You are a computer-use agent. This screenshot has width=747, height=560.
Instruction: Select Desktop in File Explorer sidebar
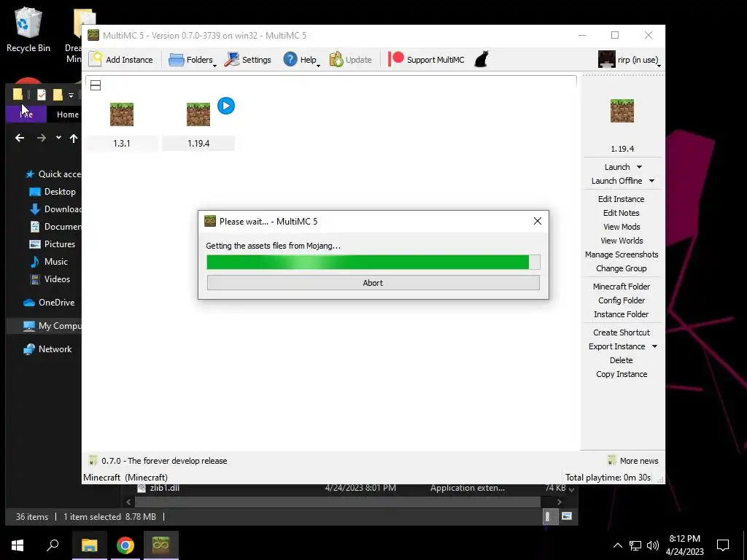[x=53, y=192]
